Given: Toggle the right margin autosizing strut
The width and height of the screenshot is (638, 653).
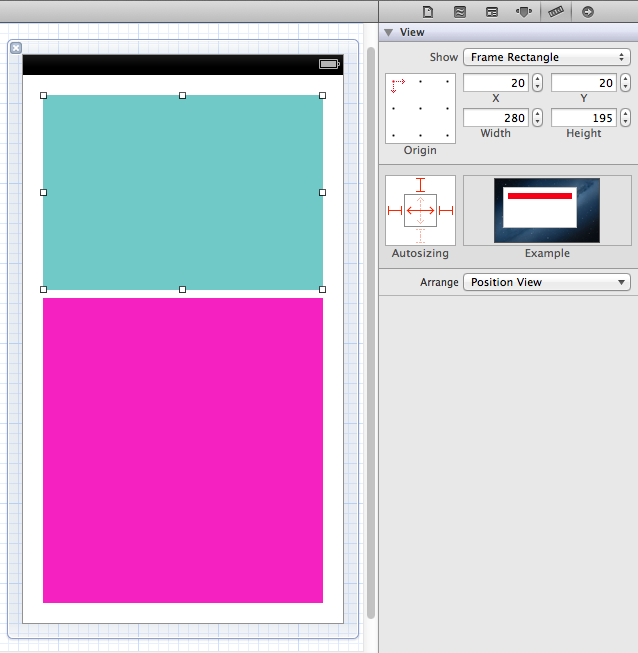Looking at the screenshot, I should coord(446,210).
